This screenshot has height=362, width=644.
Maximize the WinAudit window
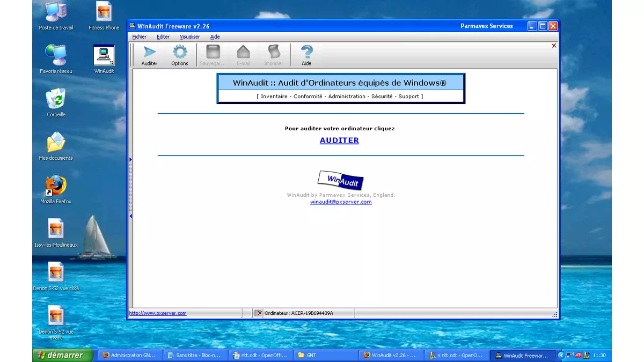coord(543,26)
